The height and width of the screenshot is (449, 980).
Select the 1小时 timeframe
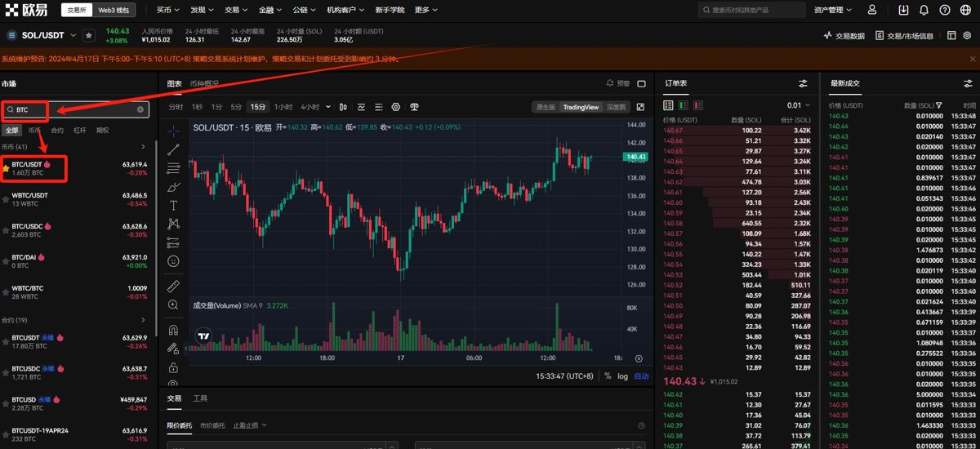tap(283, 107)
